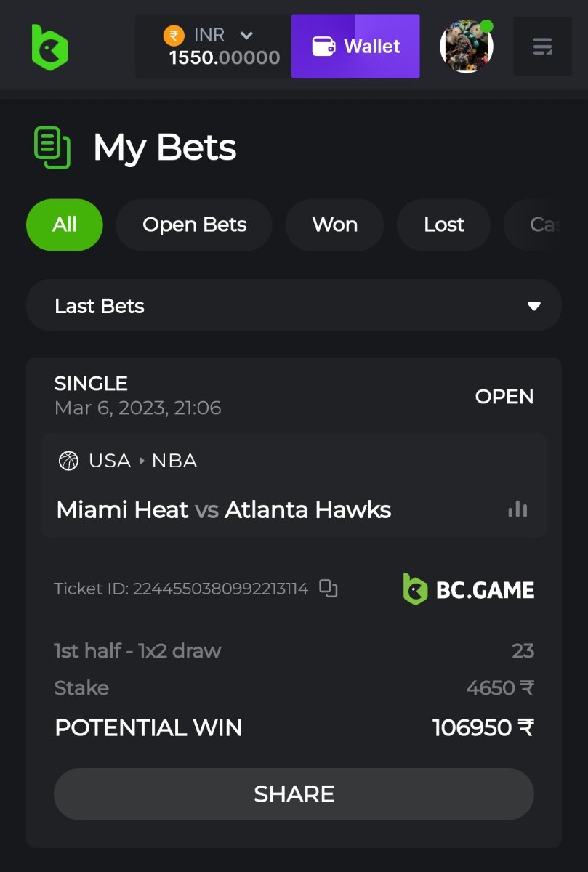Show the Won bets tab
The image size is (588, 872).
(334, 225)
